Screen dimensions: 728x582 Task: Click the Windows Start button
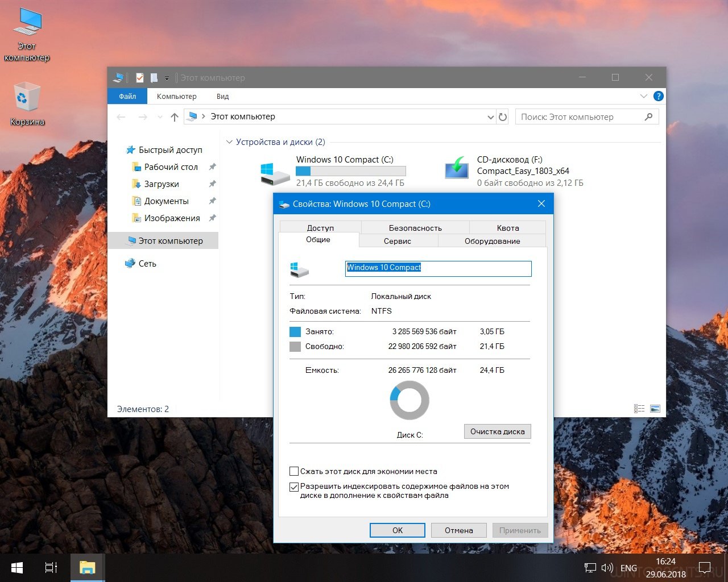click(17, 567)
